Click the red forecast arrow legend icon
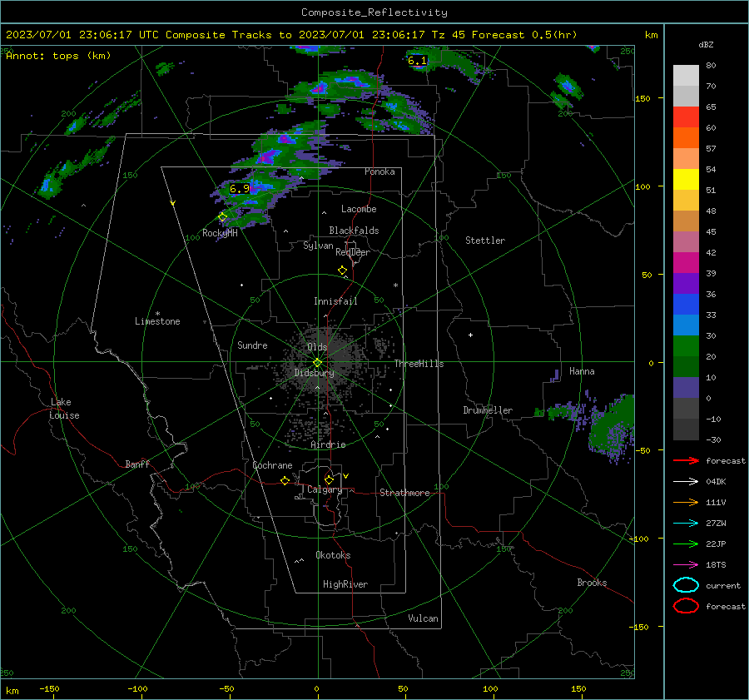 click(686, 460)
